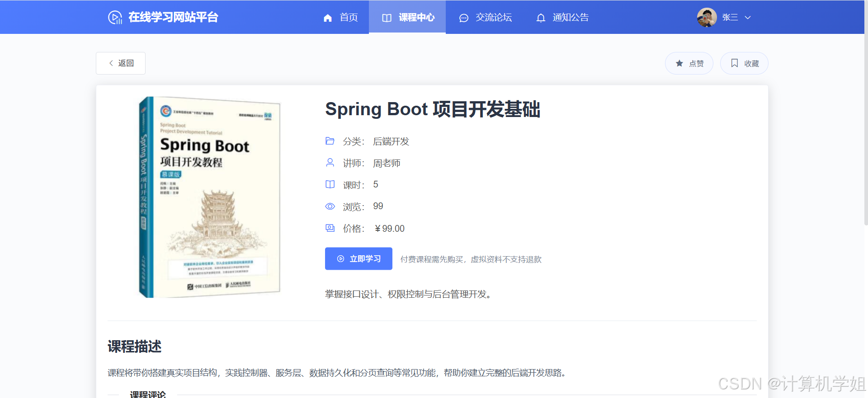Image resolution: width=868 pixels, height=398 pixels.
Task: Click the price ¥99.00
Action: click(389, 229)
